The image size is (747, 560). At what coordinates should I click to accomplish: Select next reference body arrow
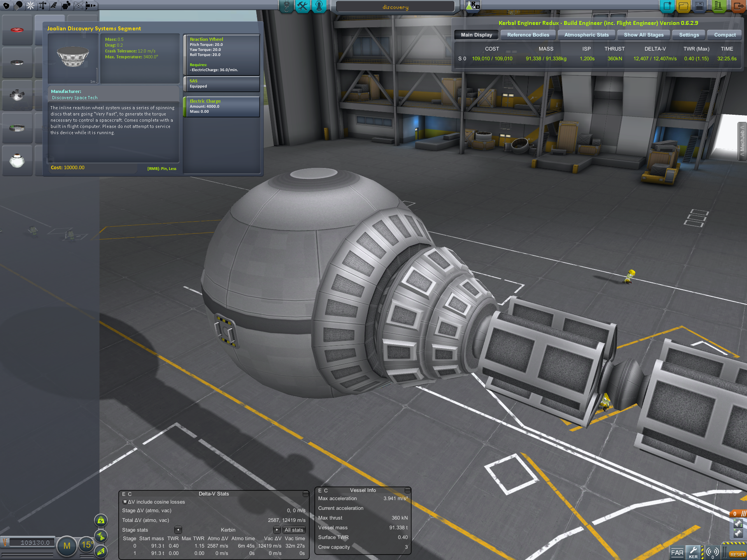[x=277, y=530]
